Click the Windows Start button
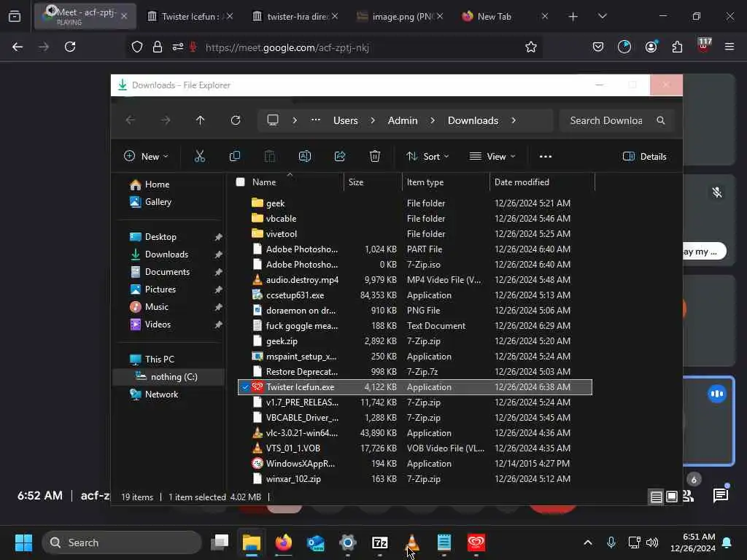747x560 pixels. [x=23, y=542]
